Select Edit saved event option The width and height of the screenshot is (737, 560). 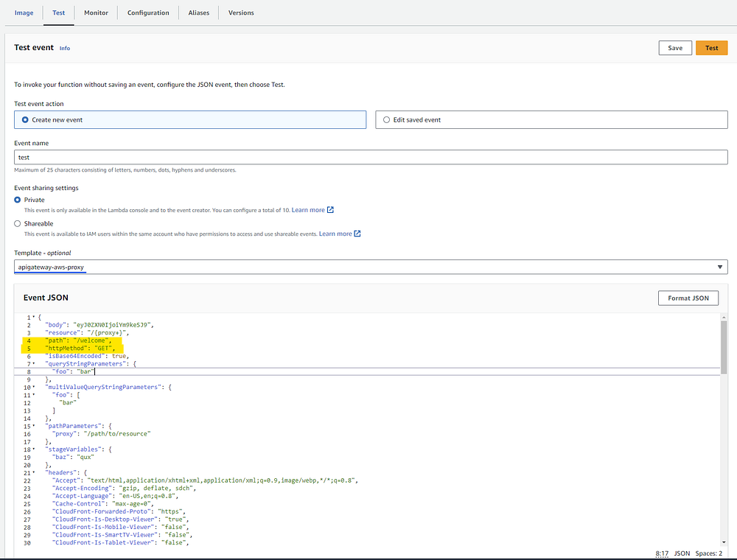point(551,120)
